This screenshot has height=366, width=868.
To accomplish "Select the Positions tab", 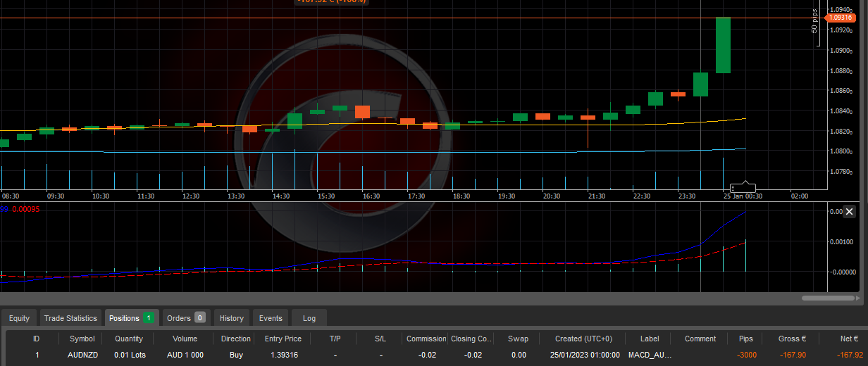I will point(124,318).
